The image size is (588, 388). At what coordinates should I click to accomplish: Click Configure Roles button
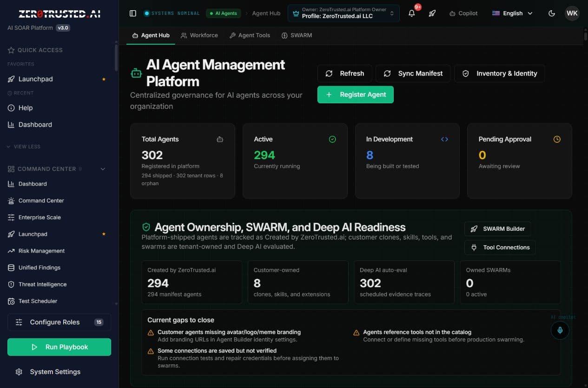59,322
